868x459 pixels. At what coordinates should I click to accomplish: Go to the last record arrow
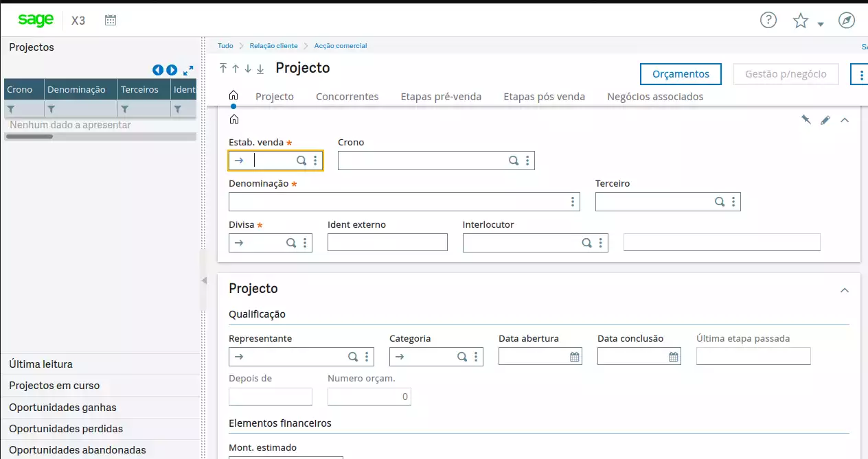coord(260,69)
